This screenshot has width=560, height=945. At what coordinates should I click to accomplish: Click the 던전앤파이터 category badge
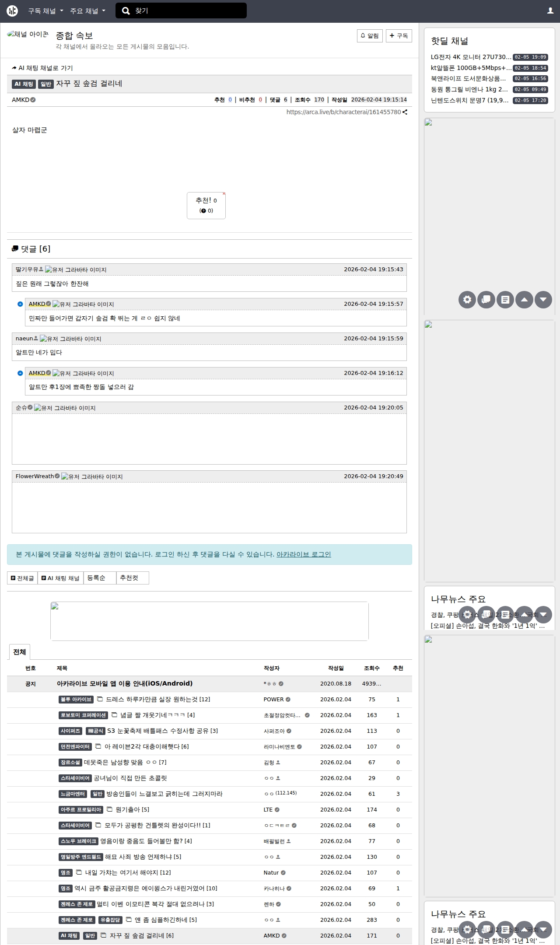coord(75,746)
